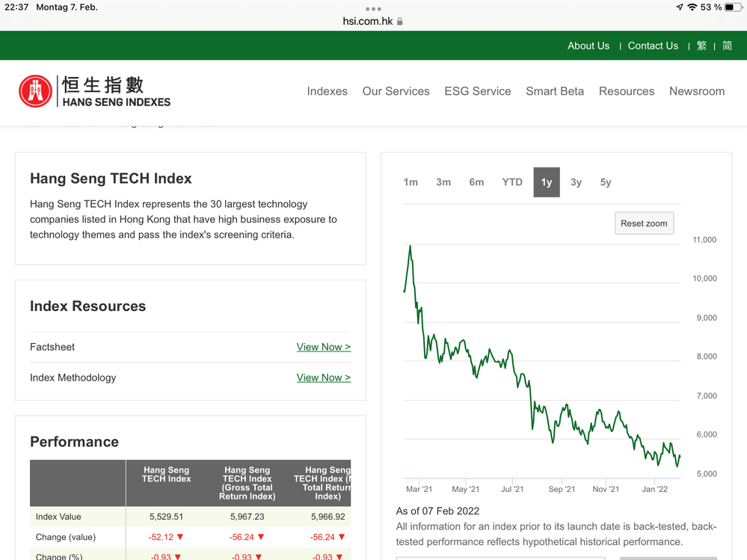Click the index value 5,529.51
Screen dimensions: 747x560
pos(166,517)
